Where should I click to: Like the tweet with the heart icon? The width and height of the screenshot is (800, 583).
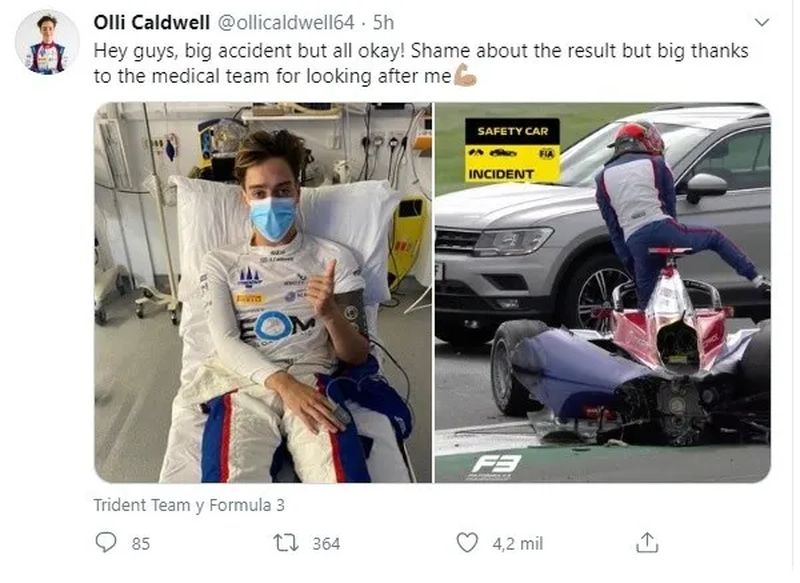tap(466, 543)
